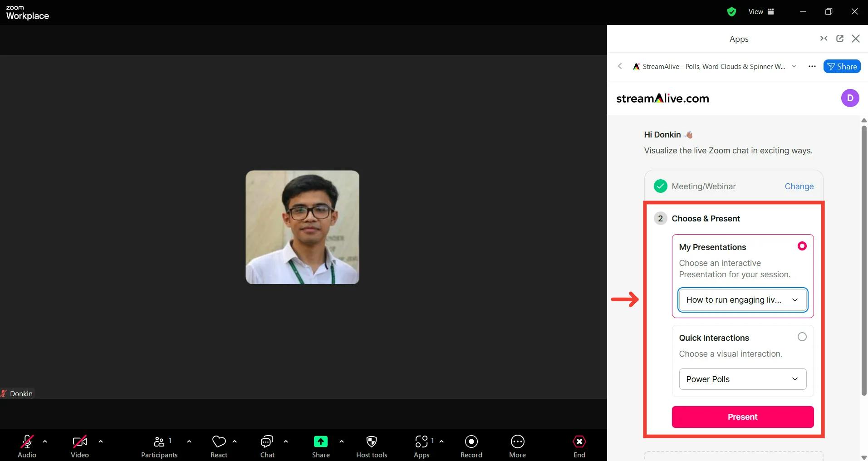
Task: Collapse the Apps panel with the arrows icon
Action: [x=824, y=39]
